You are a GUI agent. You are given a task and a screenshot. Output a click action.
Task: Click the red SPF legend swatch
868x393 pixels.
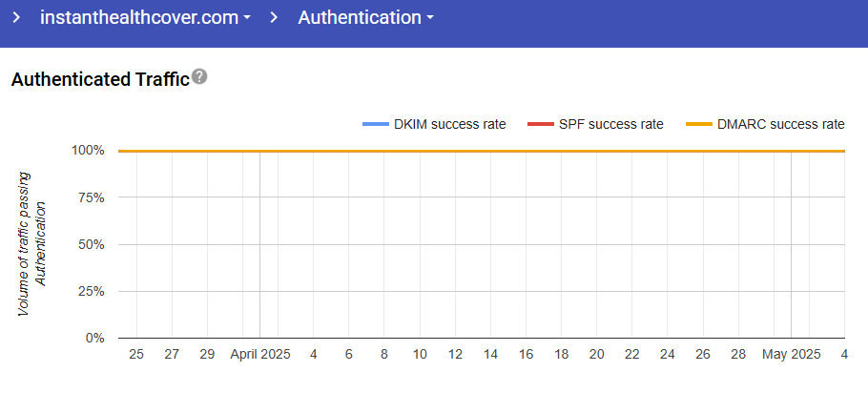[539, 124]
